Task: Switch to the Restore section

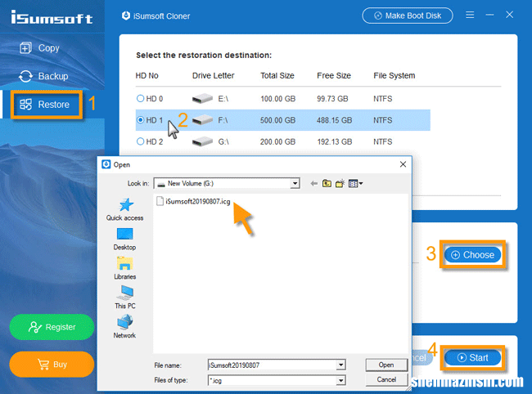Action: [x=47, y=105]
